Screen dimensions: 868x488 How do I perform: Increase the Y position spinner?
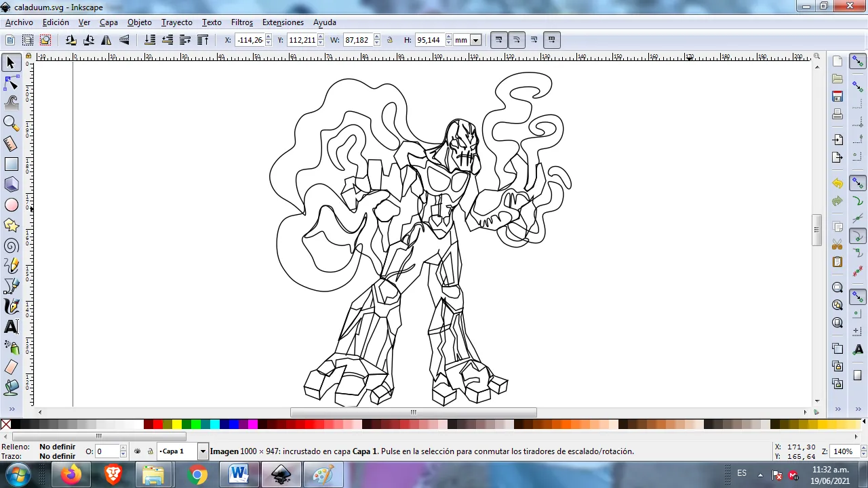[x=321, y=37]
